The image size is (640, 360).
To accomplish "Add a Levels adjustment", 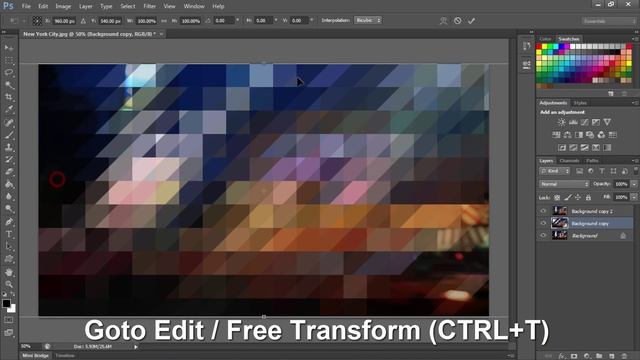I will tap(573, 122).
